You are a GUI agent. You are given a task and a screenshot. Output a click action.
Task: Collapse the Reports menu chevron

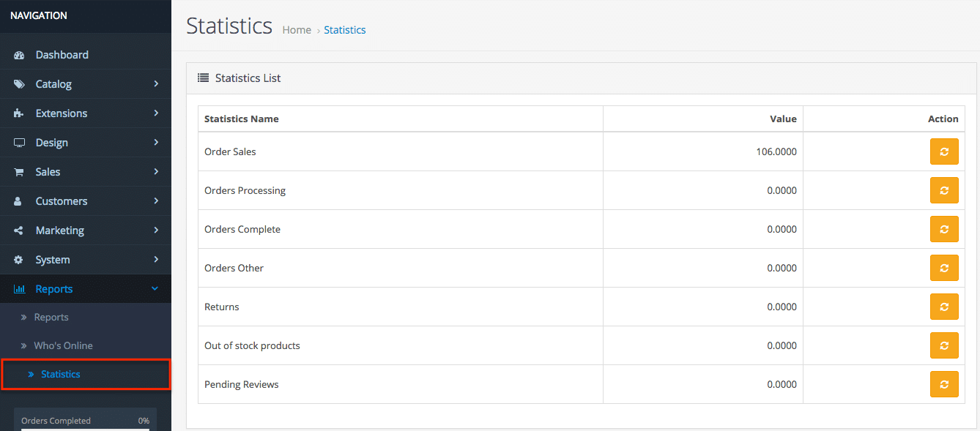tap(155, 289)
